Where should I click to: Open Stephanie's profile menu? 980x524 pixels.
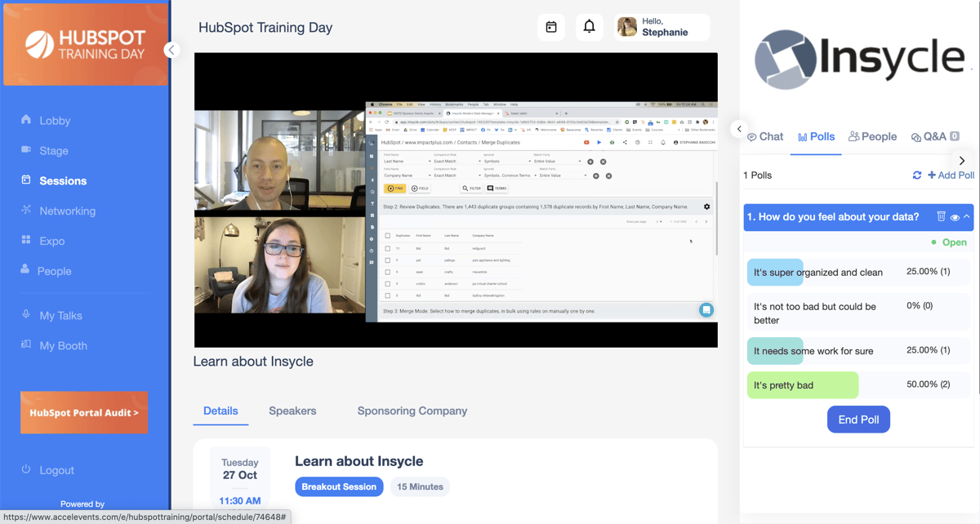click(662, 27)
